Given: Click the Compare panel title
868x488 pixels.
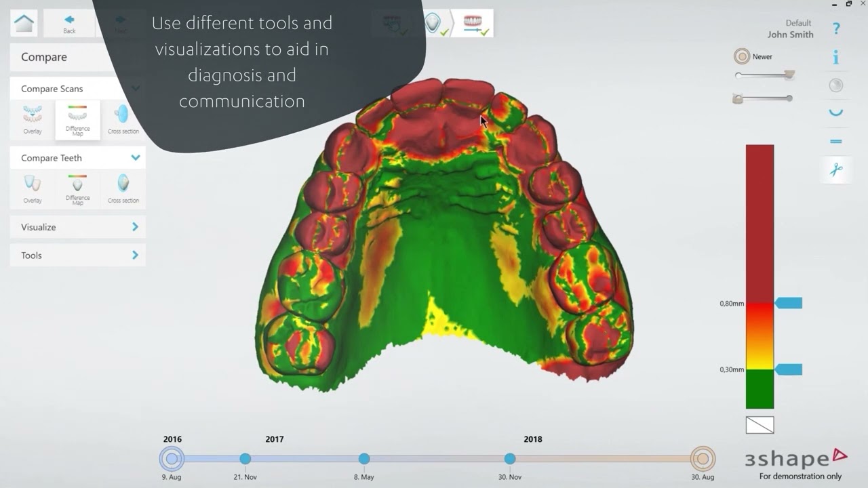Looking at the screenshot, I should point(44,57).
